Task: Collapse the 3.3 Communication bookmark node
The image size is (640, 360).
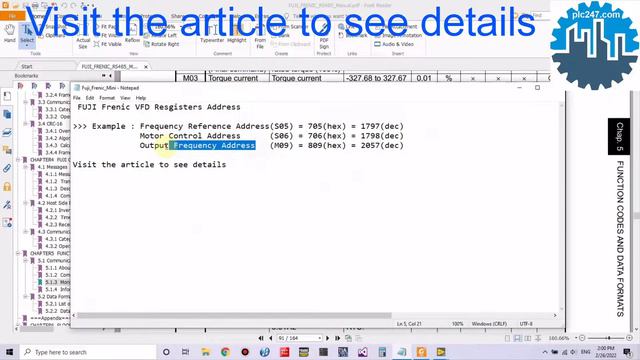Action: (25, 102)
